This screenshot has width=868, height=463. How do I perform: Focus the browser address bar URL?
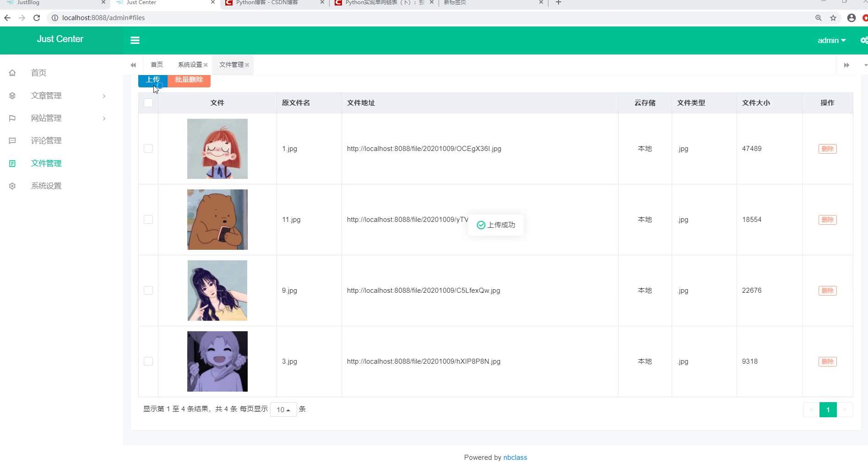coord(103,18)
